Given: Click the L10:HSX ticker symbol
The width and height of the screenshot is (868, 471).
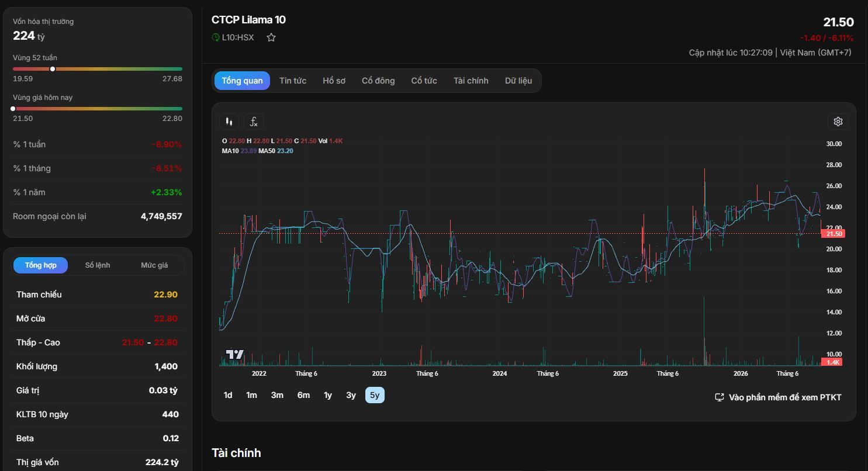Looking at the screenshot, I should pos(238,37).
